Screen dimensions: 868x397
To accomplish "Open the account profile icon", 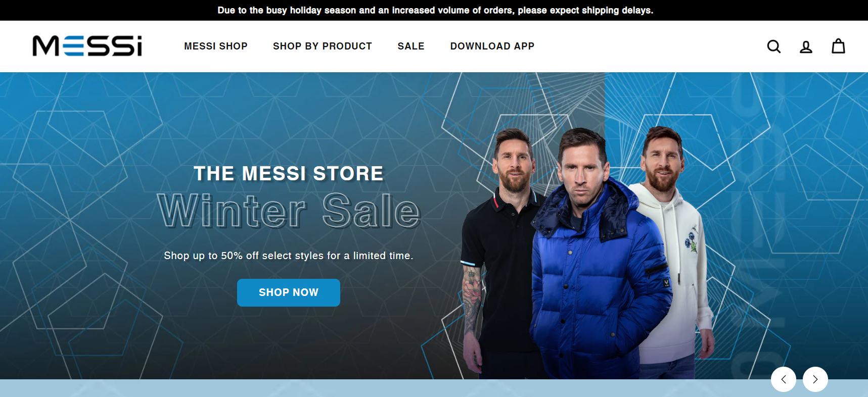I will pyautogui.click(x=806, y=47).
